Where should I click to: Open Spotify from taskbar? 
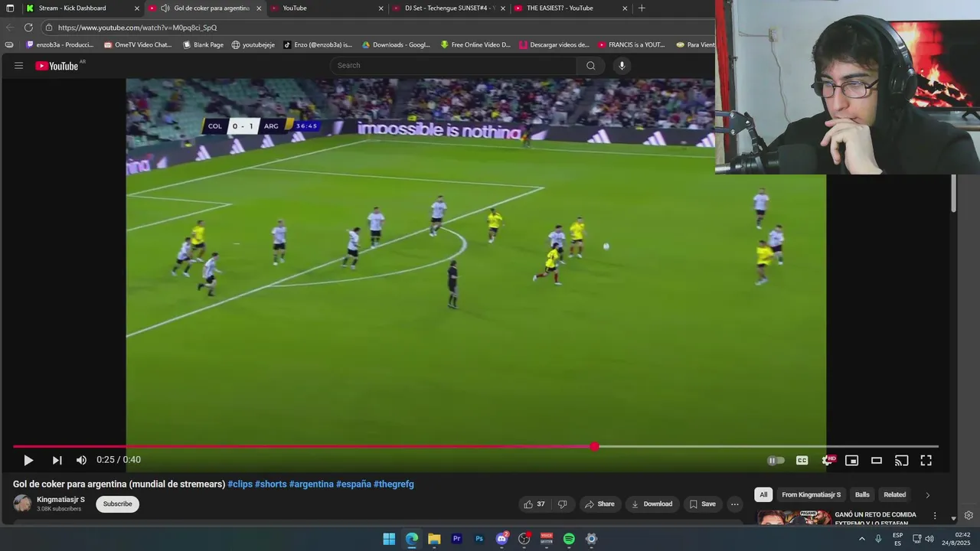click(569, 539)
